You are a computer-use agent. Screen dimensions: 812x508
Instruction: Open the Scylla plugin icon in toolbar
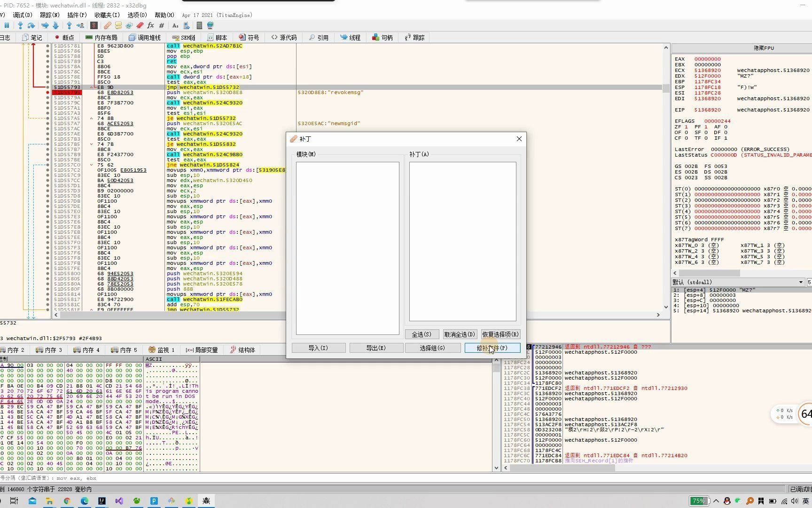point(94,25)
